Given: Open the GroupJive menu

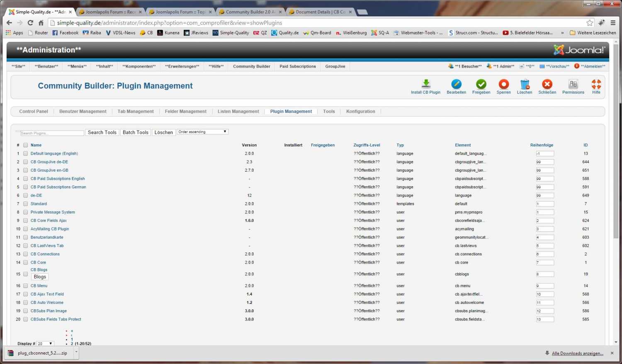Looking at the screenshot, I should pyautogui.click(x=335, y=66).
